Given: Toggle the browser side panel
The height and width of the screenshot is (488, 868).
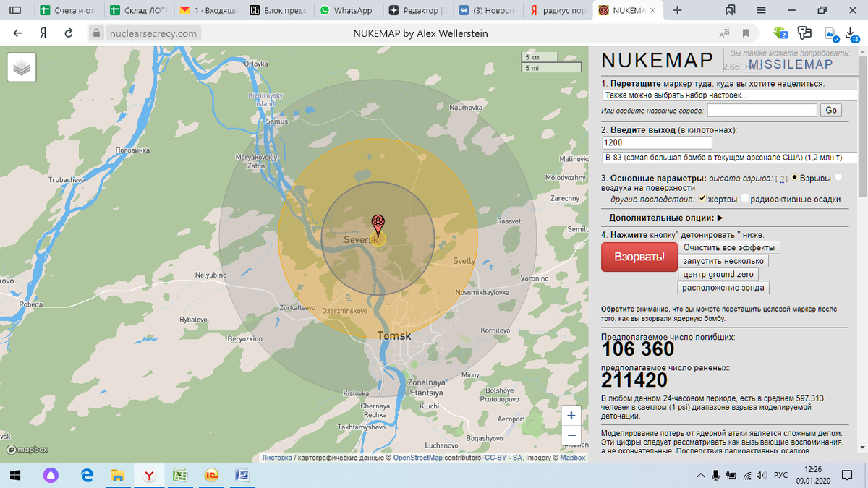Looking at the screenshot, I should click(x=14, y=10).
